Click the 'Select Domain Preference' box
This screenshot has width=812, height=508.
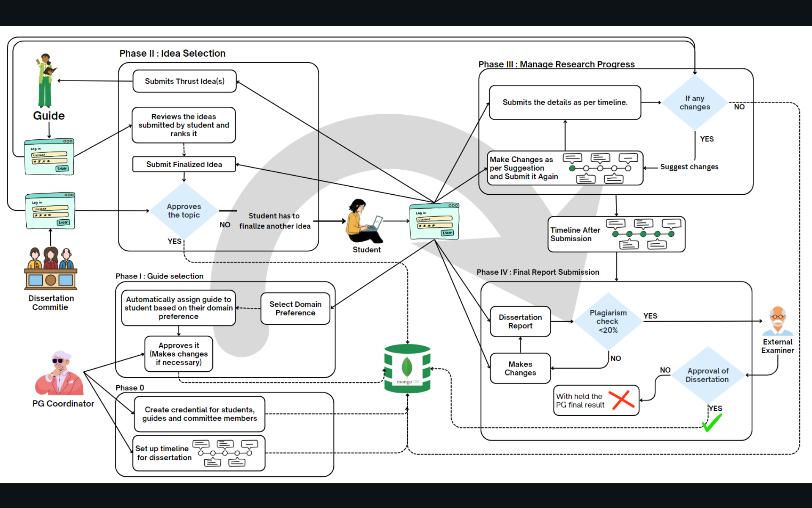[x=295, y=309]
